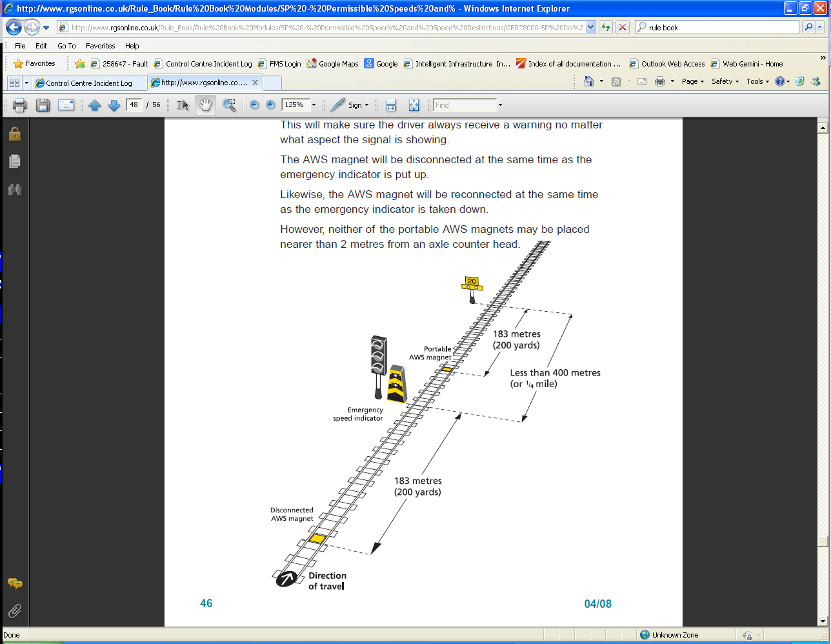This screenshot has height=644, width=831.
Task: Open the Google Maps favorite link
Action: 332,64
